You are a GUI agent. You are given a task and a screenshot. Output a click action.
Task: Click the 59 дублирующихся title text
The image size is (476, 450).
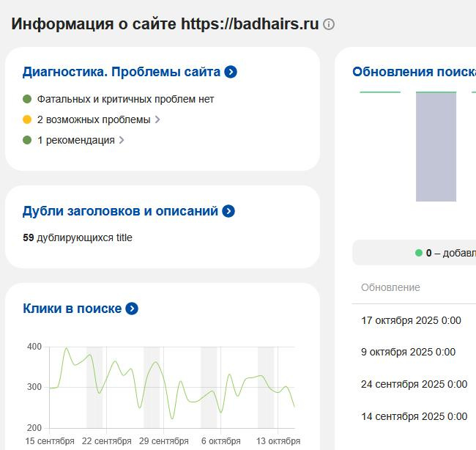[78, 237]
